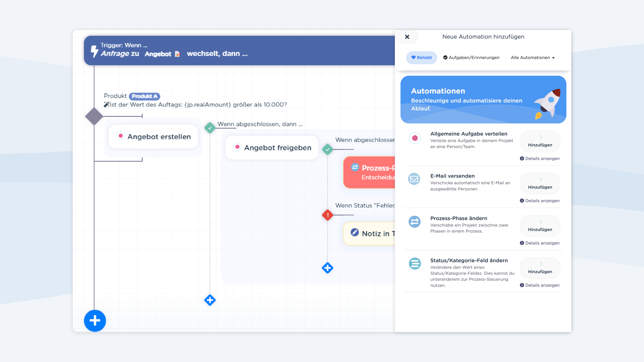Toggle status circle on Angebot erstellen task
The height and width of the screenshot is (362, 644).
coord(121,136)
